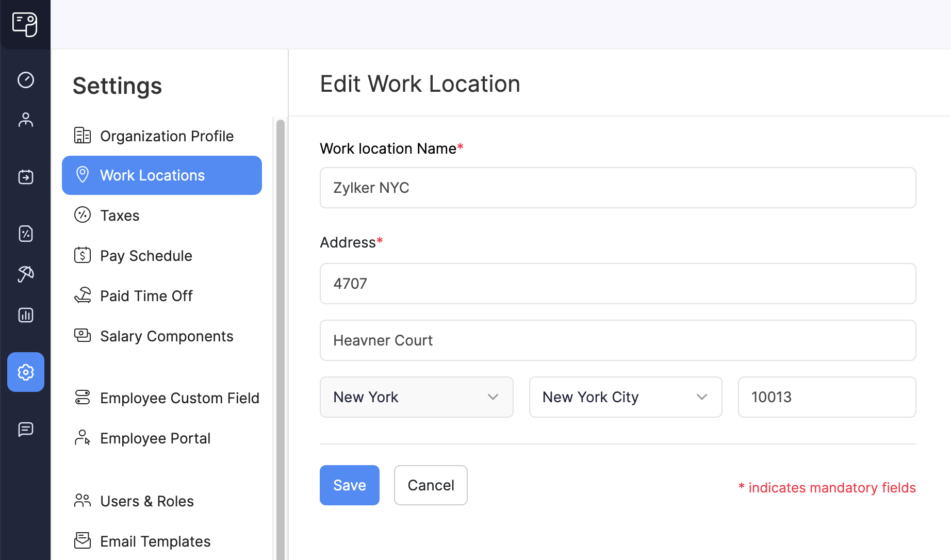The width and height of the screenshot is (951, 560).
Task: Click the Settings gear icon in sidebar
Action: tap(25, 372)
